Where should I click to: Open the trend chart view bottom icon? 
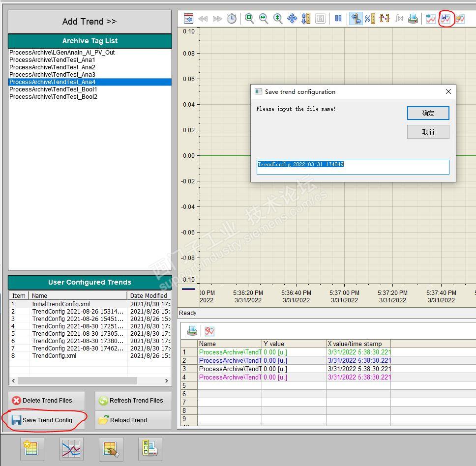(x=71, y=449)
